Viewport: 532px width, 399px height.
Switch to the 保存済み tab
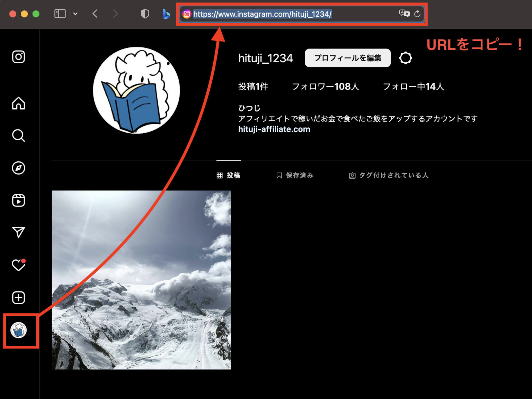click(295, 175)
